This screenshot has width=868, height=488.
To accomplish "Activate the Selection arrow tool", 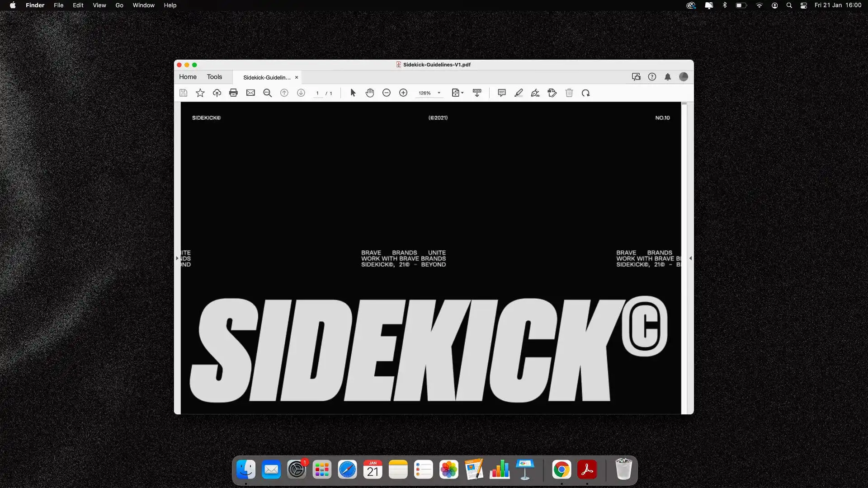I will pos(353,93).
